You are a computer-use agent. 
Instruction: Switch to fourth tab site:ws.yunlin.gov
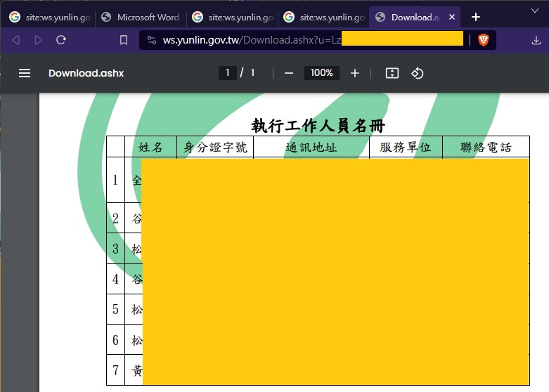[324, 17]
